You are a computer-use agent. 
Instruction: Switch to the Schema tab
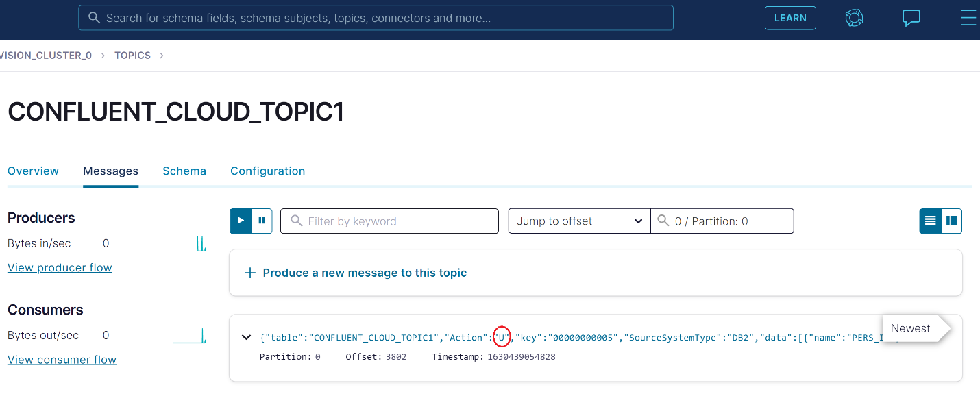pos(184,171)
